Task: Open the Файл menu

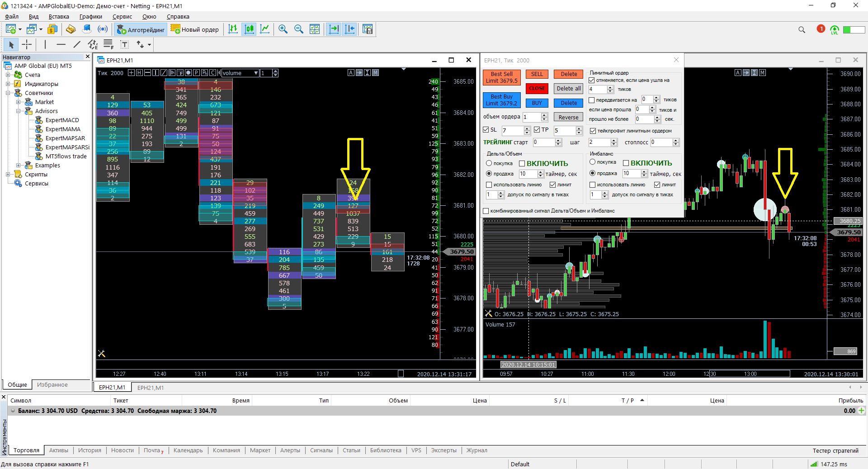Action: 12,17
